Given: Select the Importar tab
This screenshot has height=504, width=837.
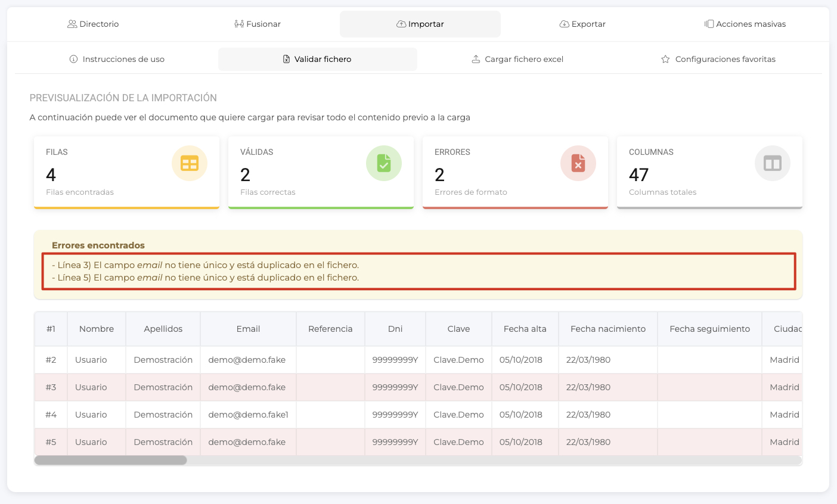Looking at the screenshot, I should pyautogui.click(x=420, y=24).
